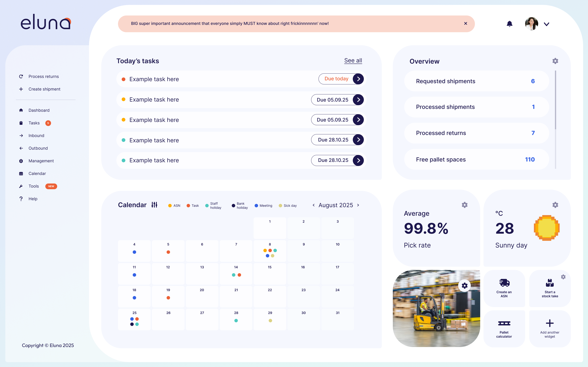The image size is (588, 367).
Task: Click the See all tasks link
Action: point(353,60)
